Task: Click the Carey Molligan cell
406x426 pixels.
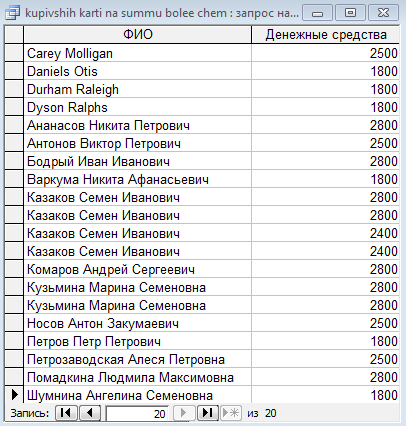Action: tap(137, 53)
